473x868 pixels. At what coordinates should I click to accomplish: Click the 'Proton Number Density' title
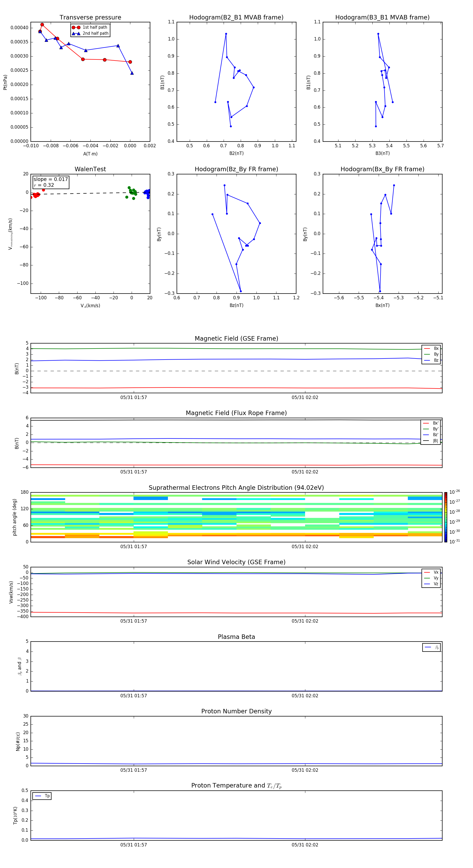coord(236,711)
